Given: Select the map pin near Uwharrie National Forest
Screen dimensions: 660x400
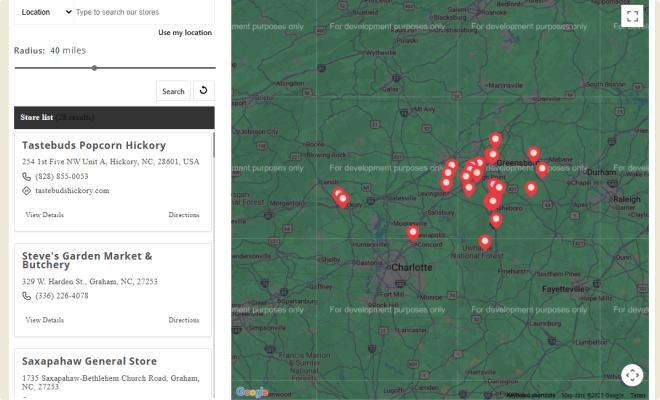Looking at the screenshot, I should [485, 241].
